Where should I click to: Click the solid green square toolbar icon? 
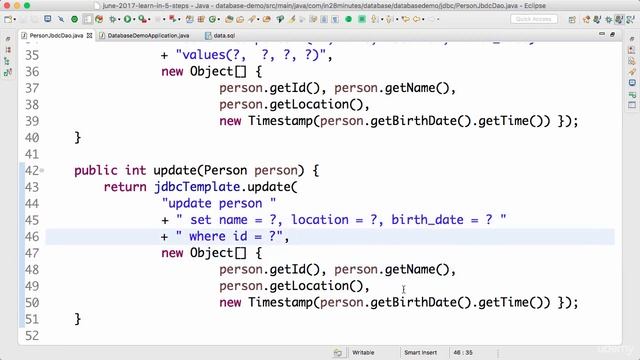point(362,19)
